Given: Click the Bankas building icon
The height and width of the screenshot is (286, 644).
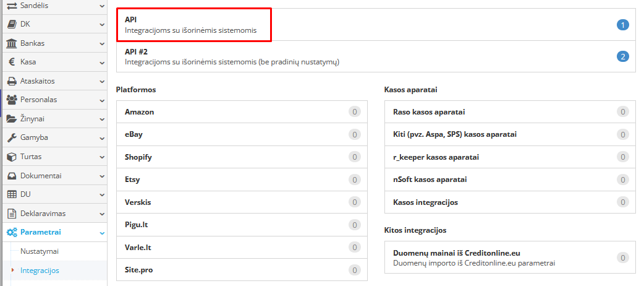Looking at the screenshot, I should tap(11, 43).
